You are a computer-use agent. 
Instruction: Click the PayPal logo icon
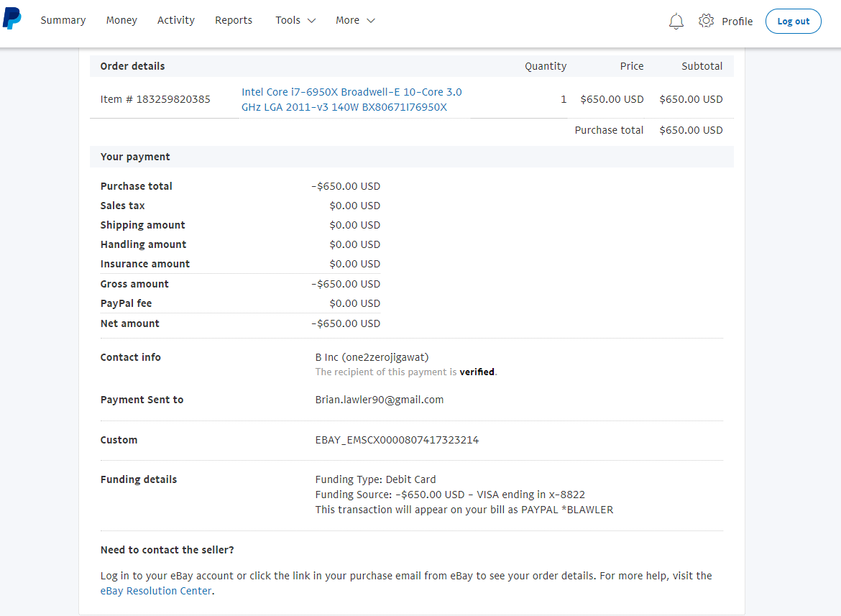click(x=12, y=19)
